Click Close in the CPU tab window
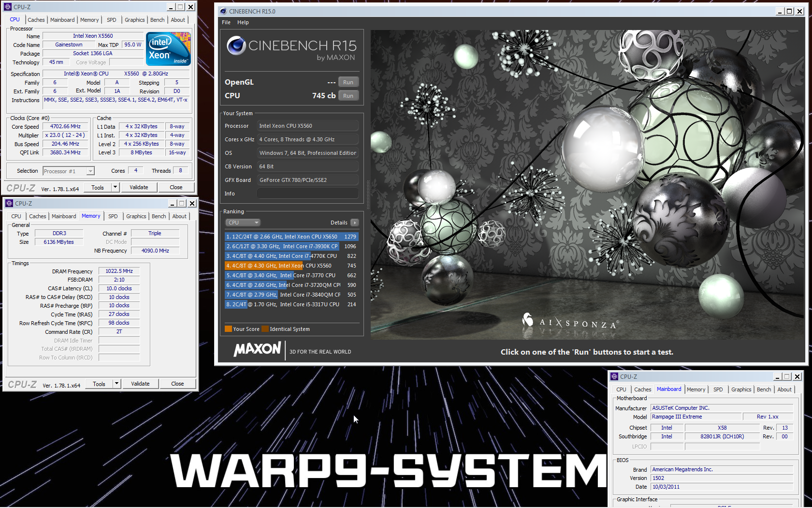 pyautogui.click(x=176, y=187)
